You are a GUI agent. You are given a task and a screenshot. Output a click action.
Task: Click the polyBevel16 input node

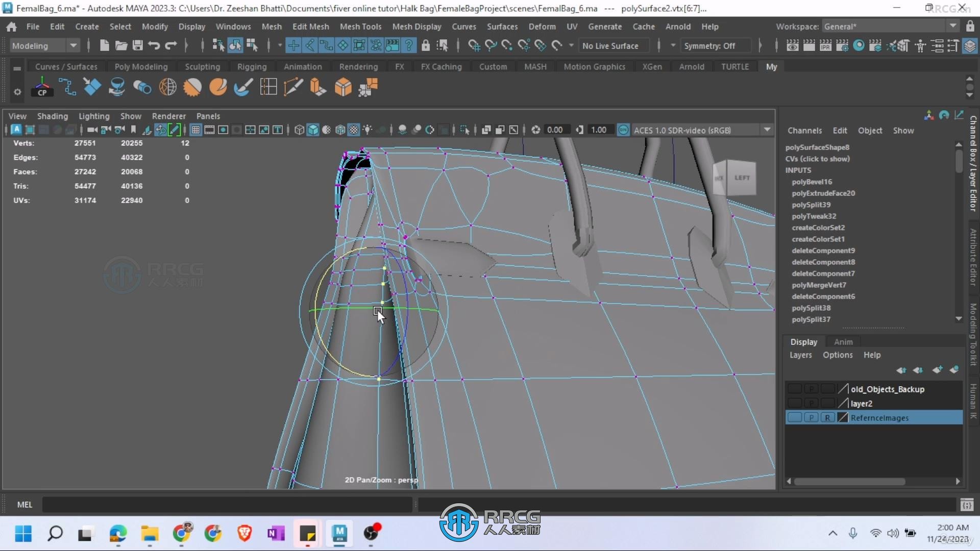pos(812,182)
